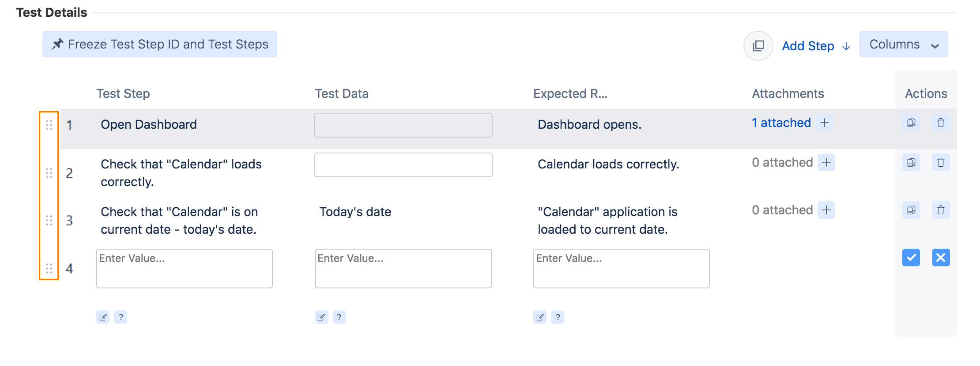Open the "1 attached" link
Screen dimensions: 980x366
click(x=781, y=123)
